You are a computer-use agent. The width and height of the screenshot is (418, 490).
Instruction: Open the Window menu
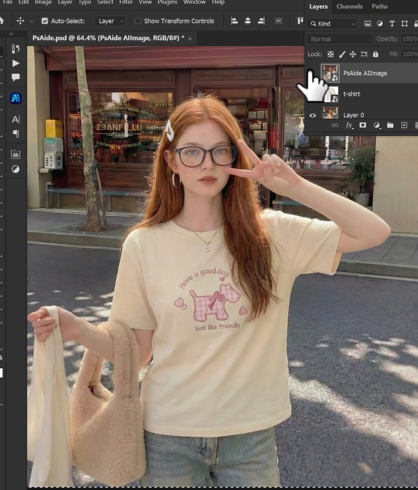(x=194, y=2)
